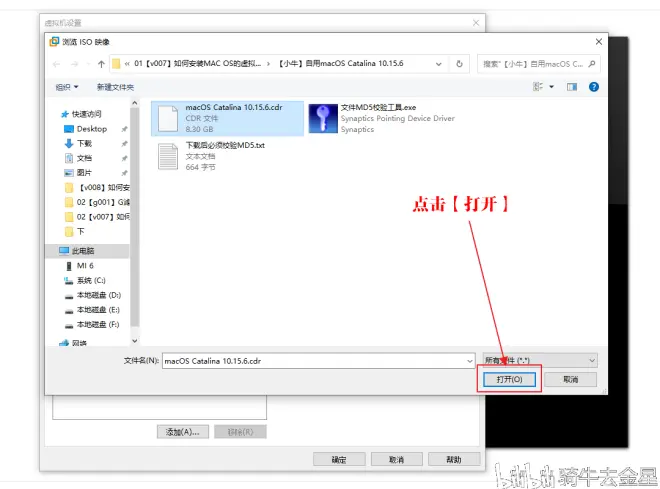This screenshot has height=489, width=660.
Task: Click Add (添加) in VM settings window
Action: click(x=183, y=432)
